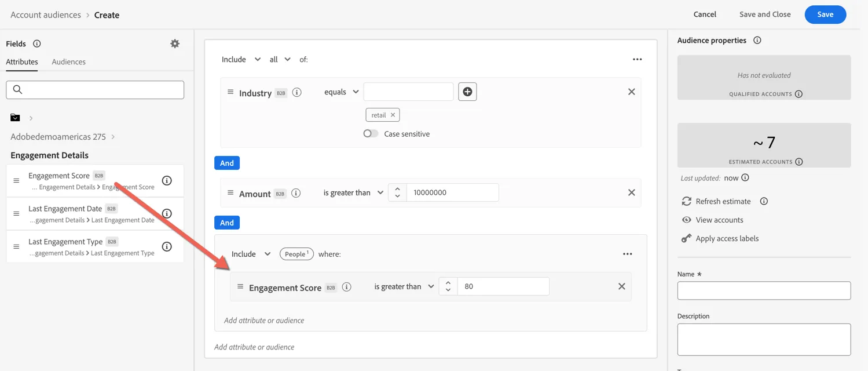The width and height of the screenshot is (868, 371).
Task: Open the top Include dropdown
Action: (x=241, y=59)
